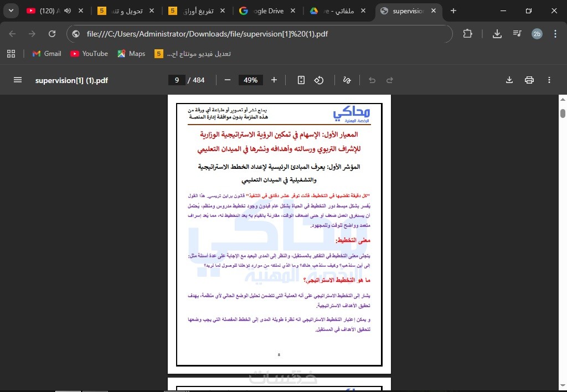
Task: Edit the 49% zoom level field
Action: point(251,80)
